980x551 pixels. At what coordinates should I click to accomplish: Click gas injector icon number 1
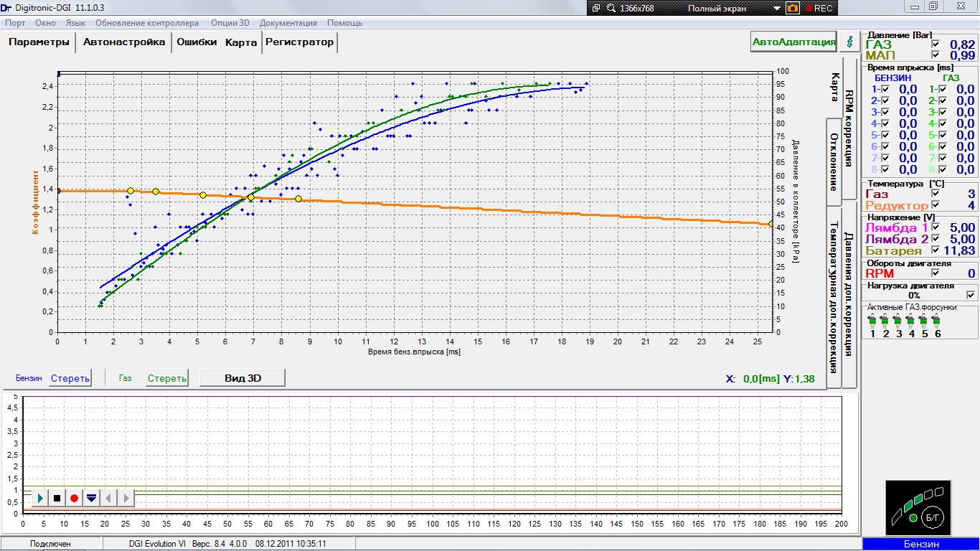pos(872,320)
